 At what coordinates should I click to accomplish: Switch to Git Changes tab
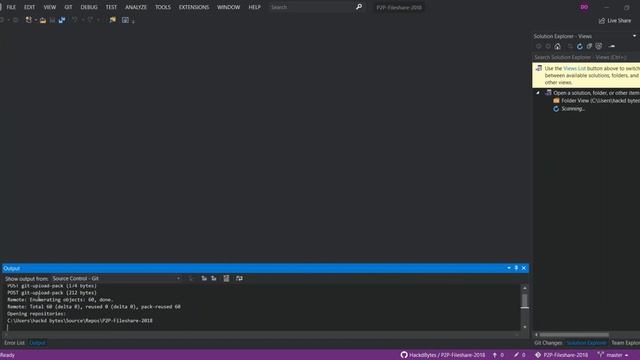(548, 343)
